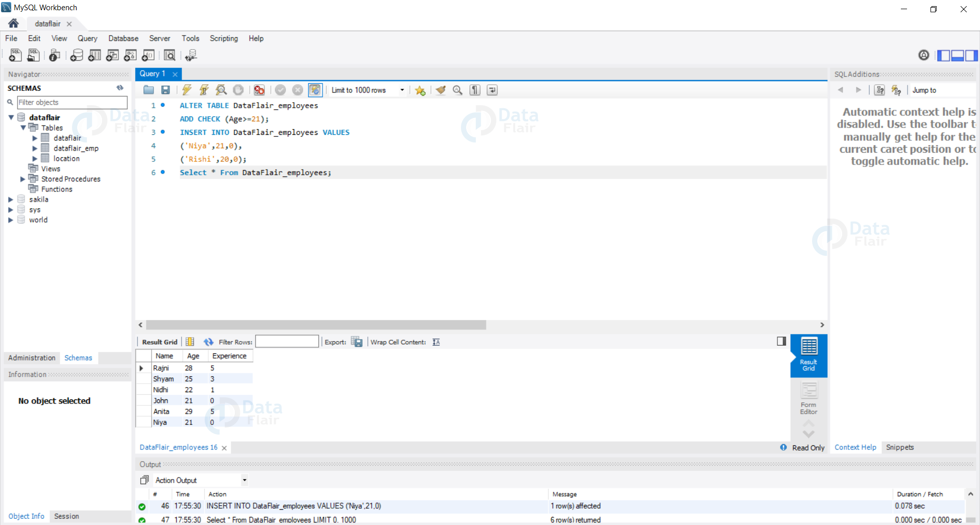
Task: Expand the dataflair table node
Action: (35, 138)
